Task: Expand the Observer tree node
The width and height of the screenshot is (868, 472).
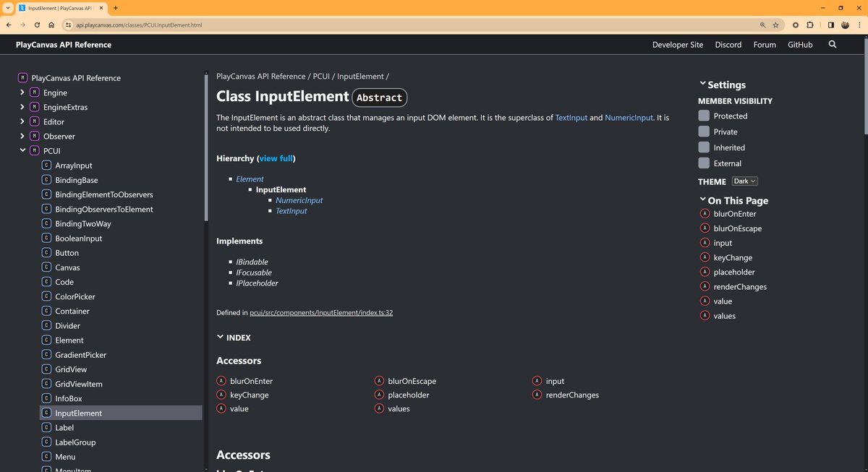Action: pos(22,136)
